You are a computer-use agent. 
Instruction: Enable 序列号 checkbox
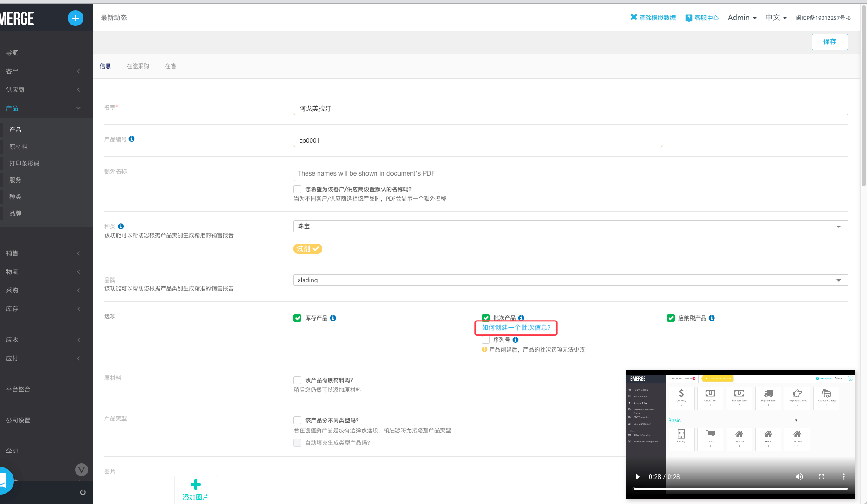tap(486, 340)
